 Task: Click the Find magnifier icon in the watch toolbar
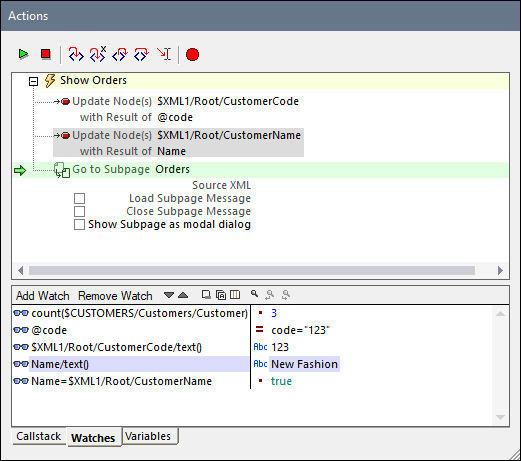[255, 294]
